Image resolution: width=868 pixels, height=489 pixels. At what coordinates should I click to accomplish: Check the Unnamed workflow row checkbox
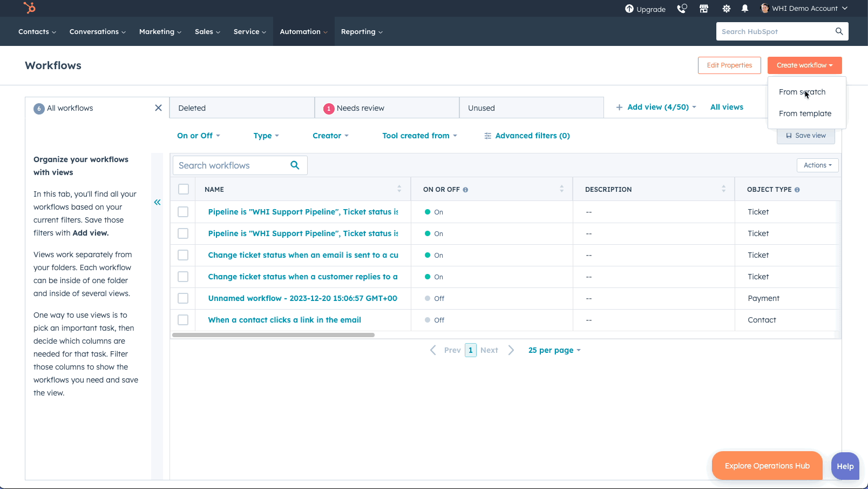(x=183, y=298)
